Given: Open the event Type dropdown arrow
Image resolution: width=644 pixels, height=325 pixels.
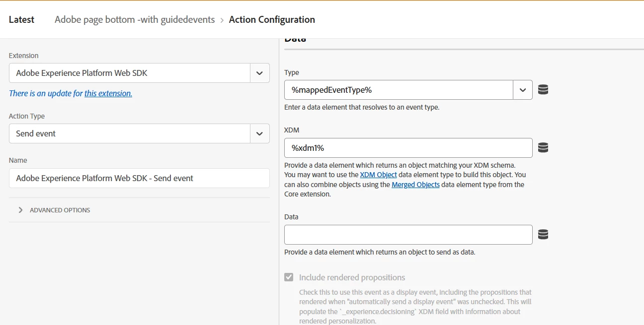Looking at the screenshot, I should pyautogui.click(x=523, y=90).
